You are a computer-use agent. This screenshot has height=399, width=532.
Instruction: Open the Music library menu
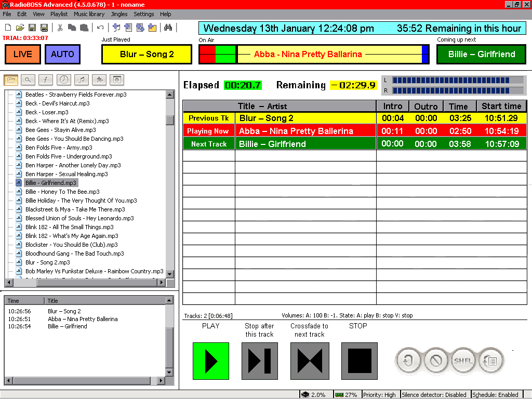pos(89,14)
